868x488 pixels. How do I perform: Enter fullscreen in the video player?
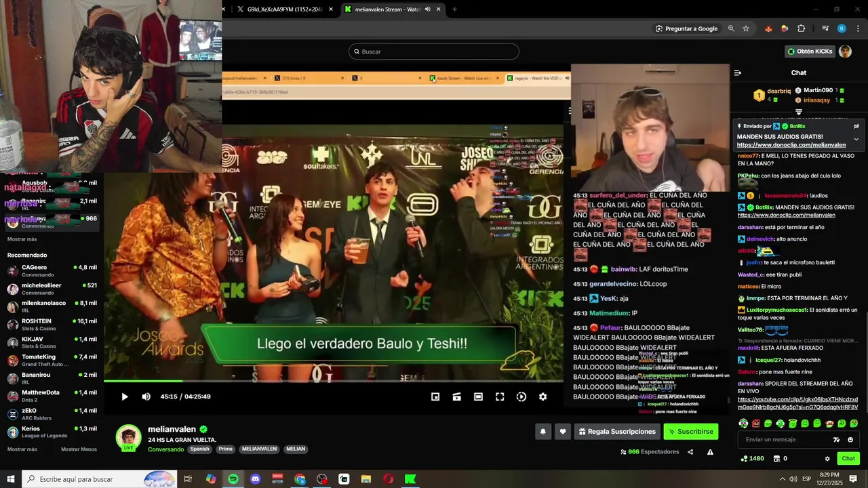500,396
